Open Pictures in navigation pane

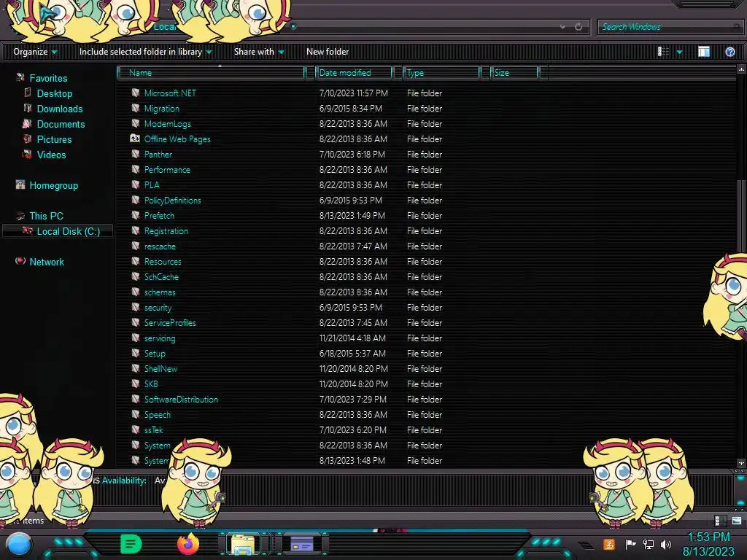(x=54, y=139)
